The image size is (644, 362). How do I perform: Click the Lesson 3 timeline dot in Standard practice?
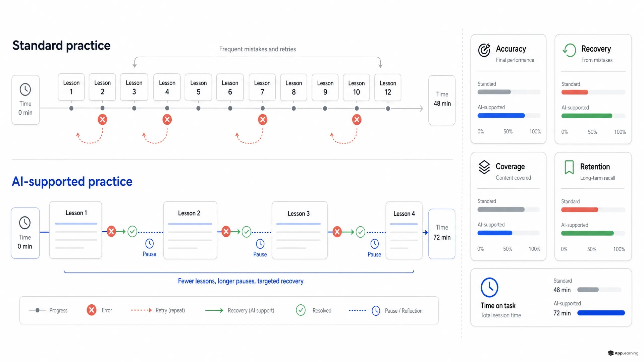click(x=134, y=108)
